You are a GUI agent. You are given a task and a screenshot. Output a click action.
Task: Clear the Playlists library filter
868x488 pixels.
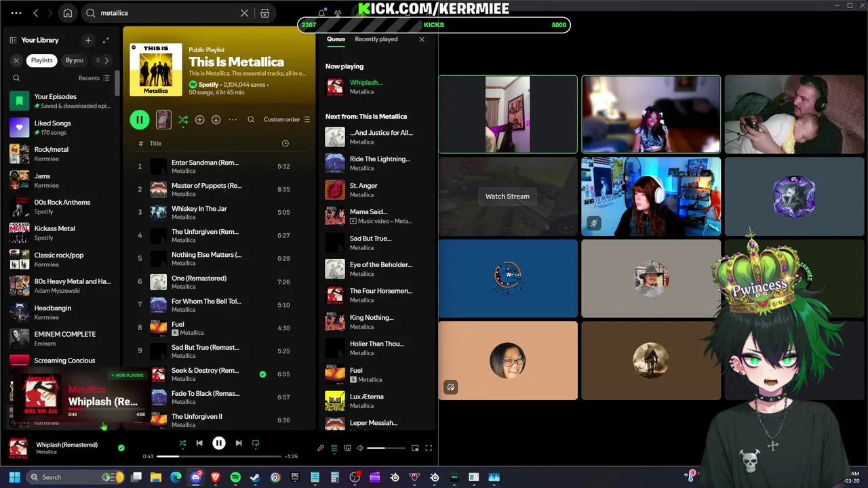point(16,60)
